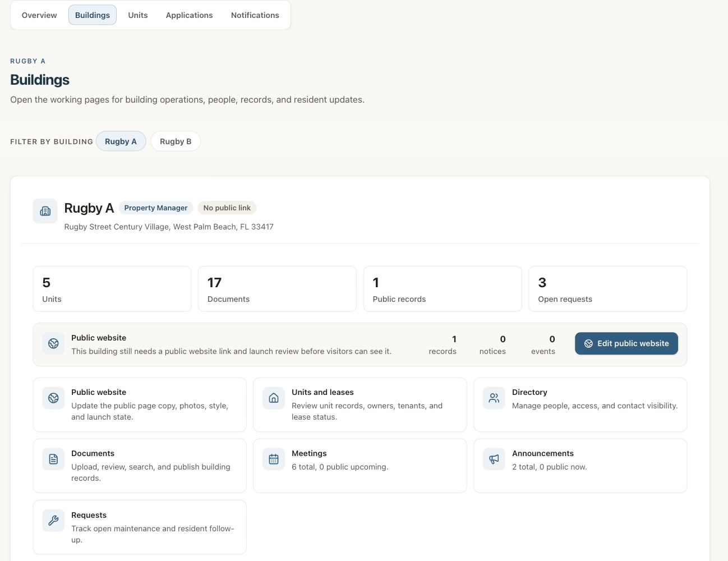Click the globe icon in Public website banner

pyautogui.click(x=53, y=343)
